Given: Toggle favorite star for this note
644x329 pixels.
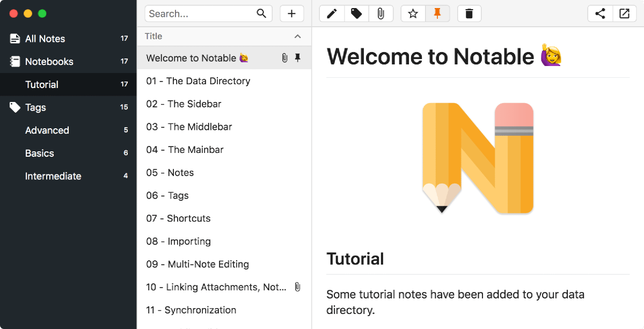Looking at the screenshot, I should (x=413, y=14).
